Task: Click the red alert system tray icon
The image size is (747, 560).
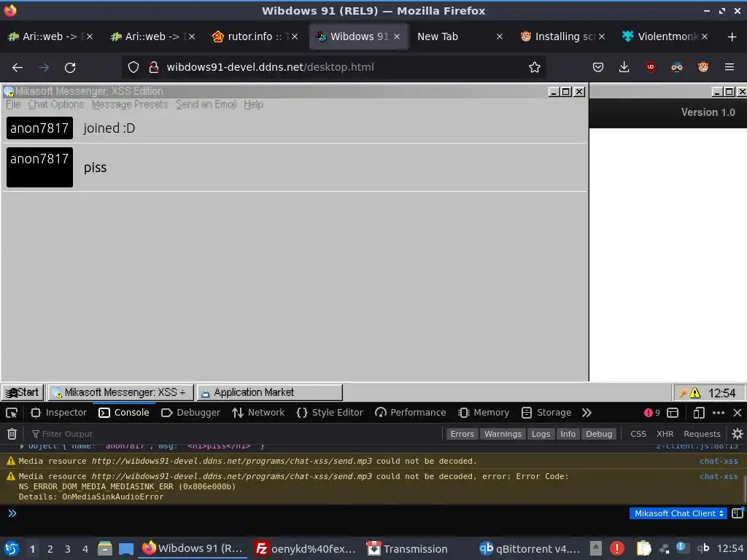Action: [x=616, y=548]
